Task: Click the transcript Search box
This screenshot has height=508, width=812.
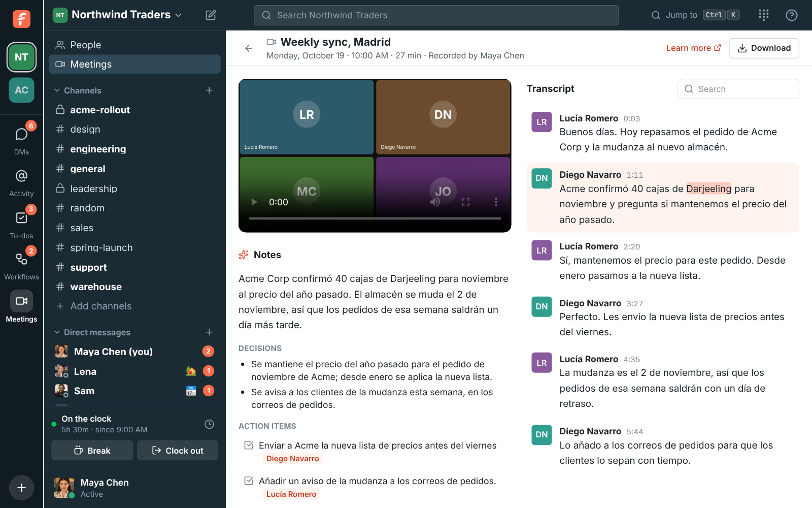Action: click(x=738, y=89)
